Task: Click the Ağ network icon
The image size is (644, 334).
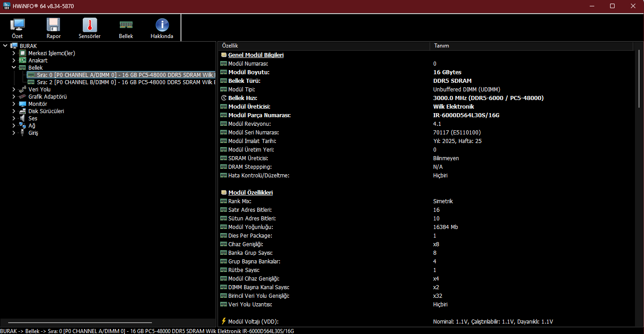Action: click(x=23, y=125)
